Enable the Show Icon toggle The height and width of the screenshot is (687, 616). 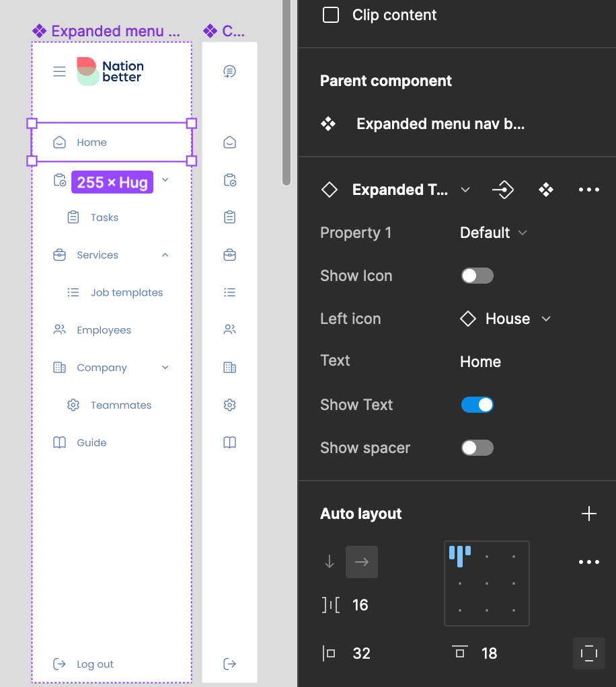click(477, 276)
